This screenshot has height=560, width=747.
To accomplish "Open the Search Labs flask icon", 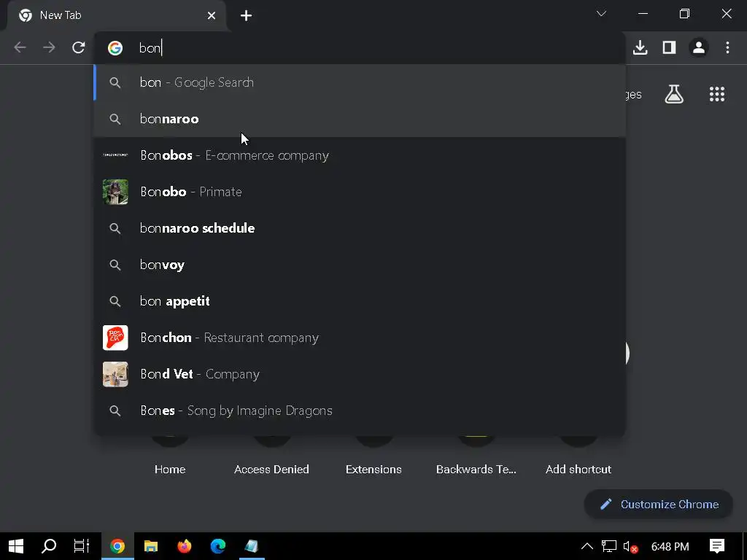I will (674, 94).
